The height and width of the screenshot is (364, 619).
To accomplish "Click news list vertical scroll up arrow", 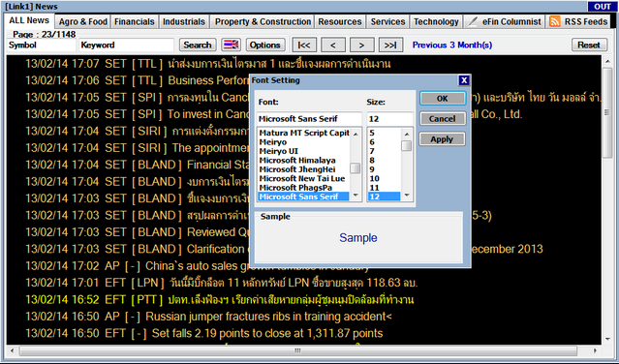I will pos(607,62).
